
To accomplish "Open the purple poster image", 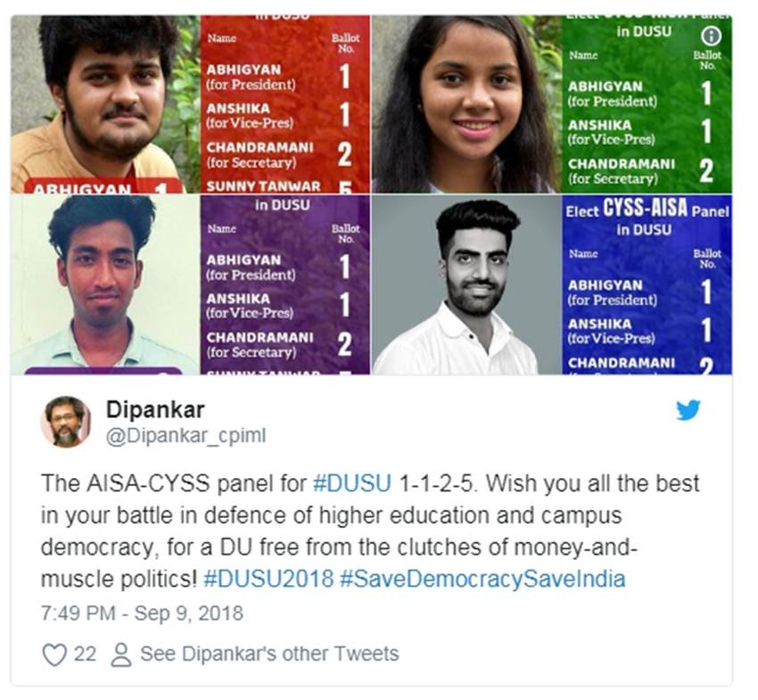I will click(191, 284).
